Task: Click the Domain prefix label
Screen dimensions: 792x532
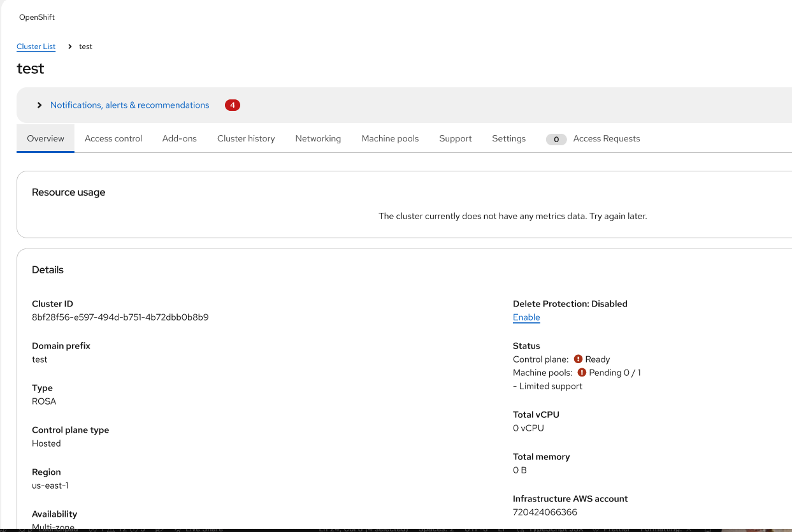Action: [61, 346]
